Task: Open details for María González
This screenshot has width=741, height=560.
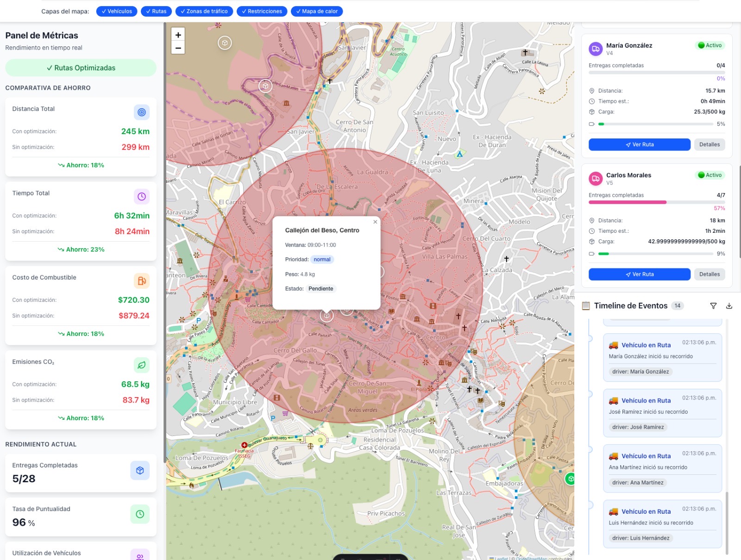Action: (x=710, y=144)
